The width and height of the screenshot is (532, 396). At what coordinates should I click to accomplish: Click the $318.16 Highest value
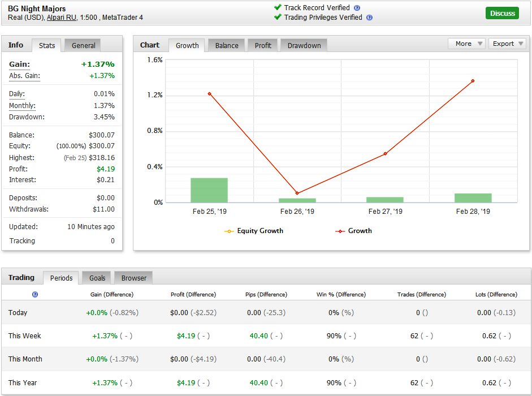102,158
